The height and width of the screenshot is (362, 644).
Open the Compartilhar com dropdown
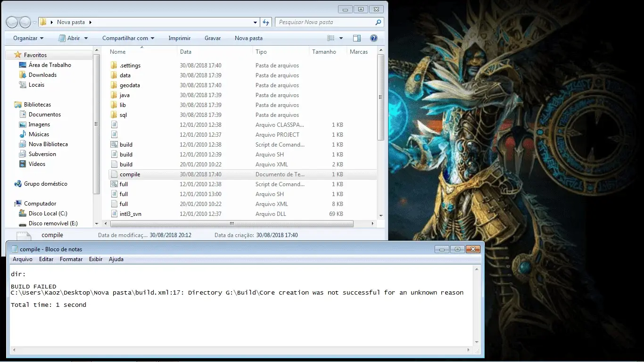click(129, 38)
